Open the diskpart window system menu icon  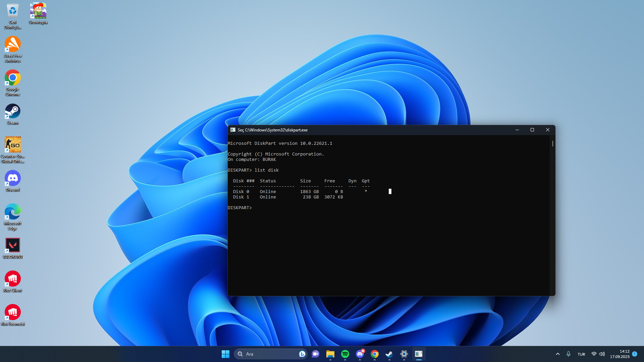(x=233, y=130)
